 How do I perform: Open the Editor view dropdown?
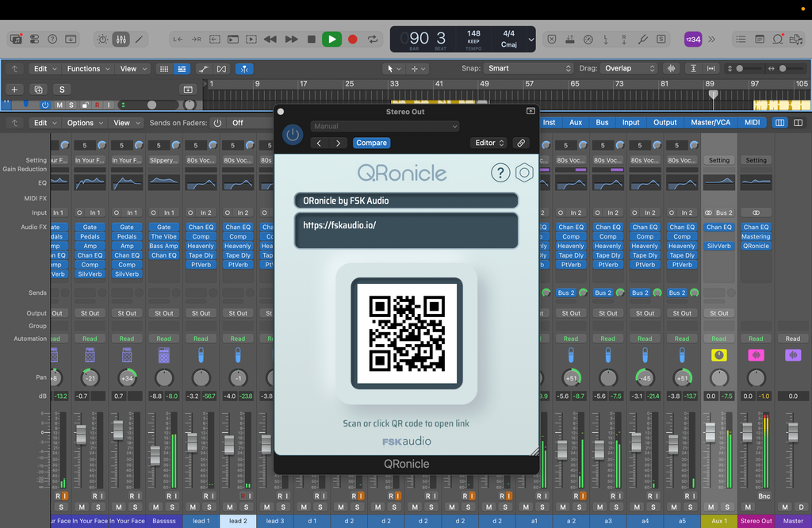(x=489, y=143)
